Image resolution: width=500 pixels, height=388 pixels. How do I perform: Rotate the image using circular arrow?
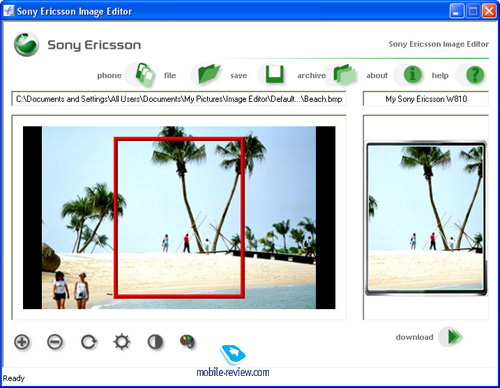(89, 342)
